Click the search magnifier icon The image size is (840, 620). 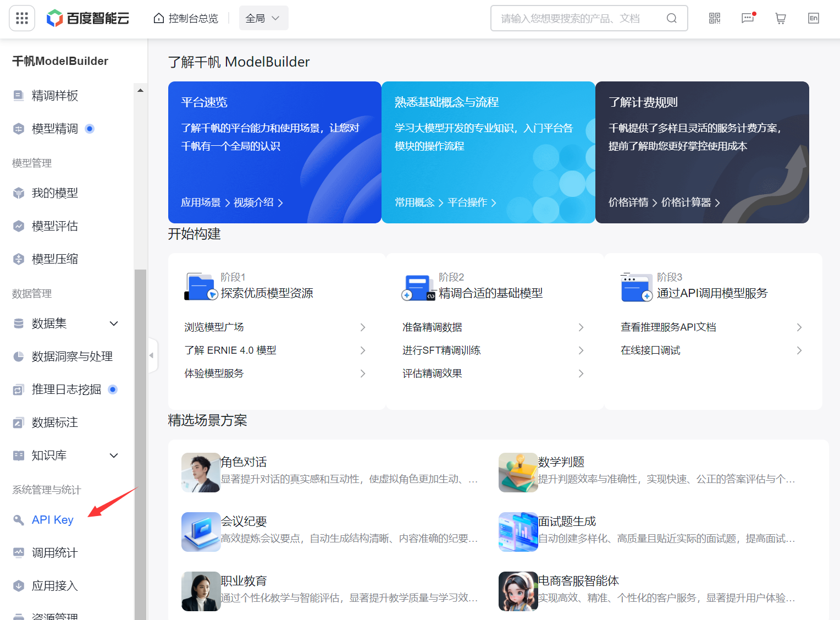click(672, 18)
